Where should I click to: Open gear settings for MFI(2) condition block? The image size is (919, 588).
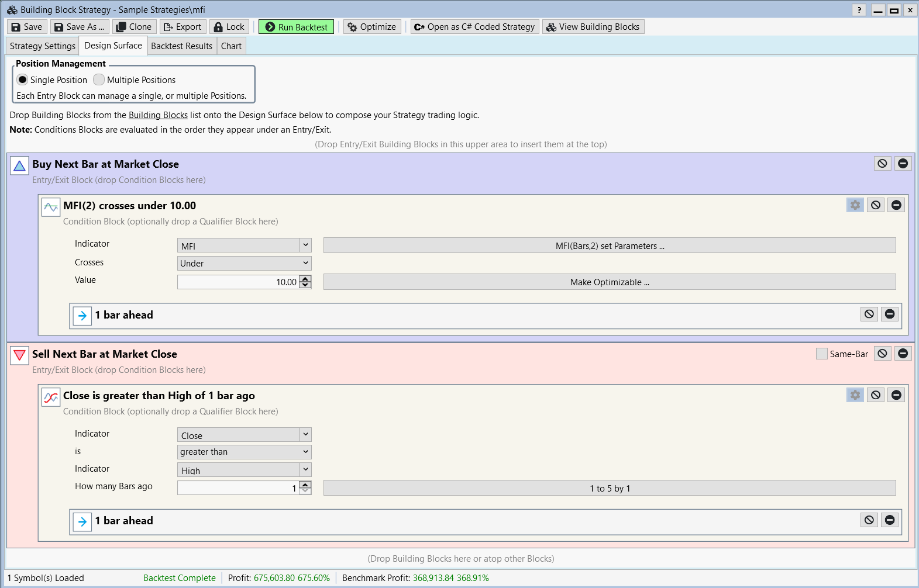tap(855, 205)
